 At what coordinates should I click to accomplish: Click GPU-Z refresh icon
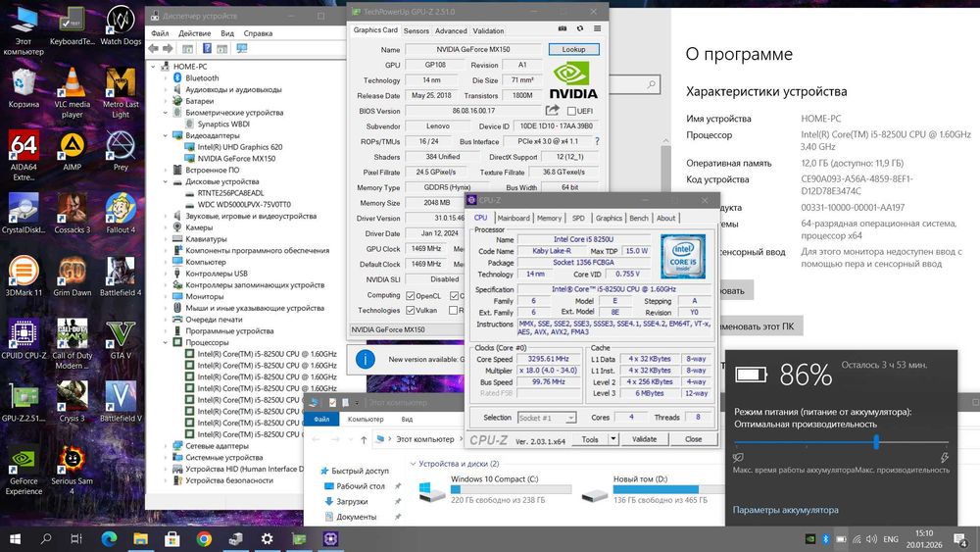tap(580, 28)
